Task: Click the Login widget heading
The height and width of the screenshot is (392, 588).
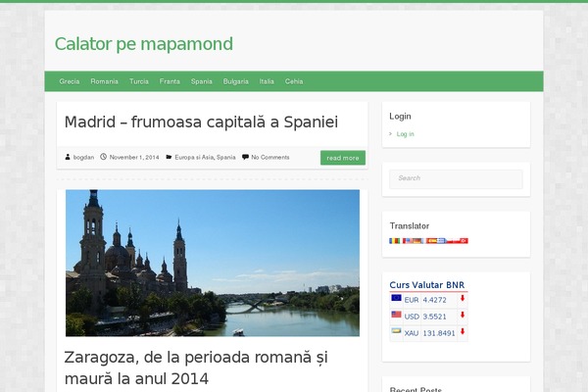Action: click(x=400, y=117)
